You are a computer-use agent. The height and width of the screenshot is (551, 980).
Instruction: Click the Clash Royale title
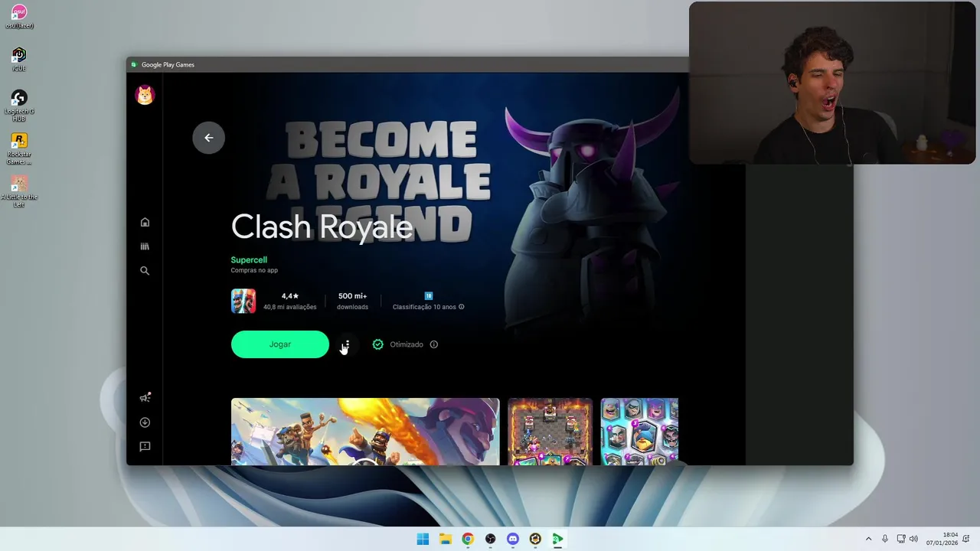(322, 227)
